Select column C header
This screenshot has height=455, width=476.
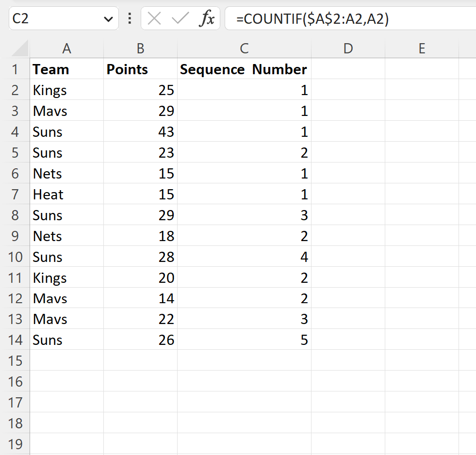click(x=244, y=49)
